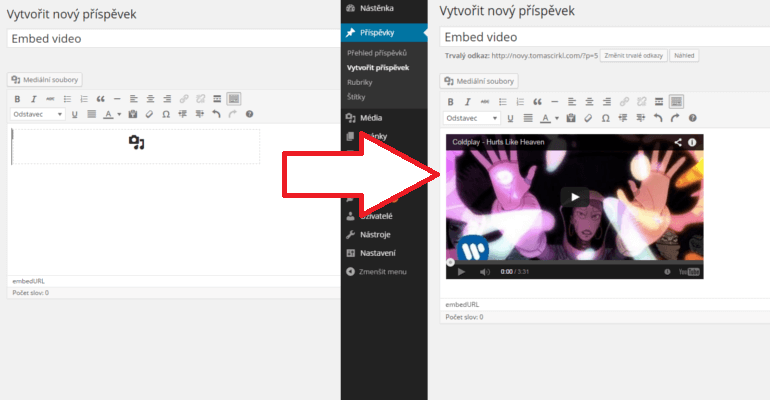Justify text in the right editor
Viewport: 770px width, 400px height.
528,118
